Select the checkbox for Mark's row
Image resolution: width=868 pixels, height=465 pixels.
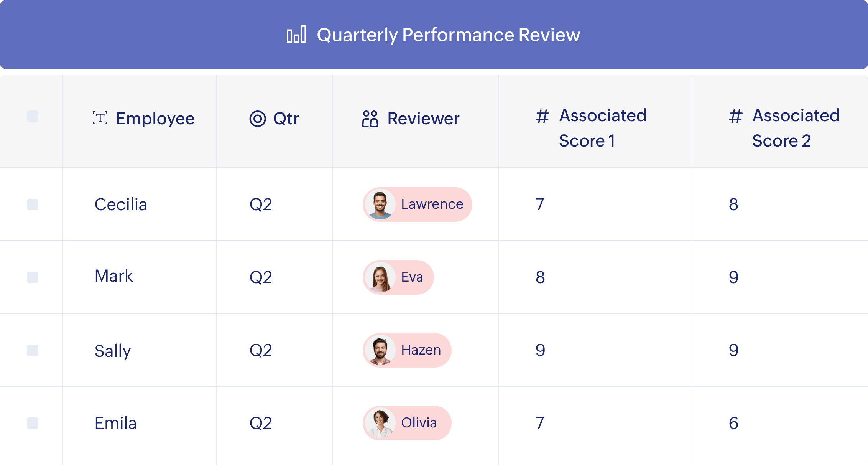tap(33, 277)
